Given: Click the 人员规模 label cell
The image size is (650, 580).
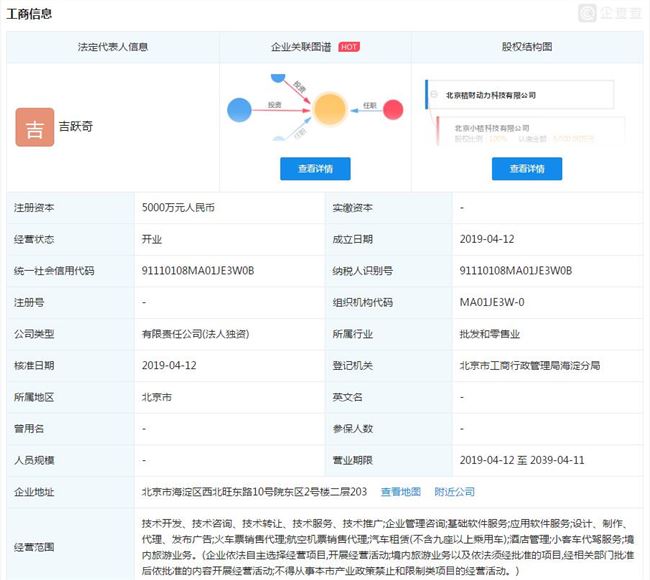Looking at the screenshot, I should point(70,460).
